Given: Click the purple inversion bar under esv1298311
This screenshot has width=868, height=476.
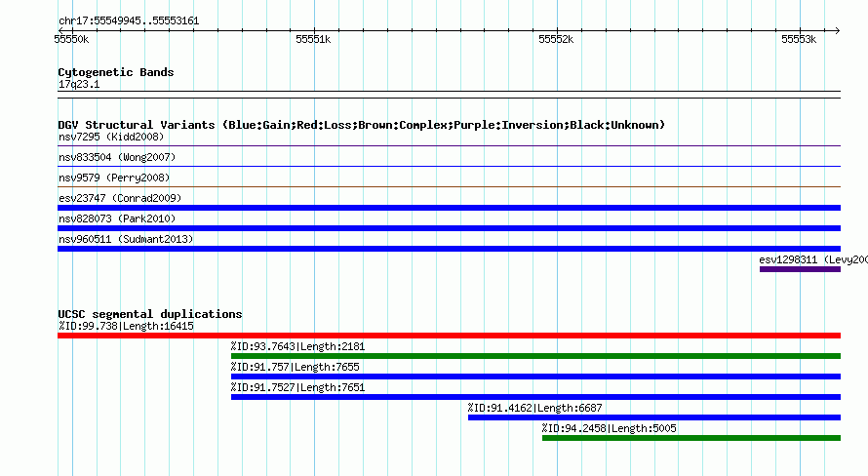Looking at the screenshot, I should tap(800, 269).
